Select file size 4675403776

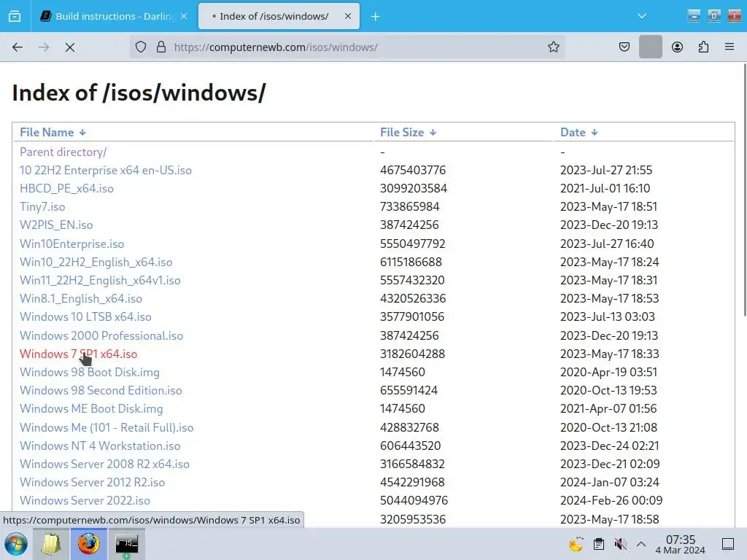click(x=413, y=170)
